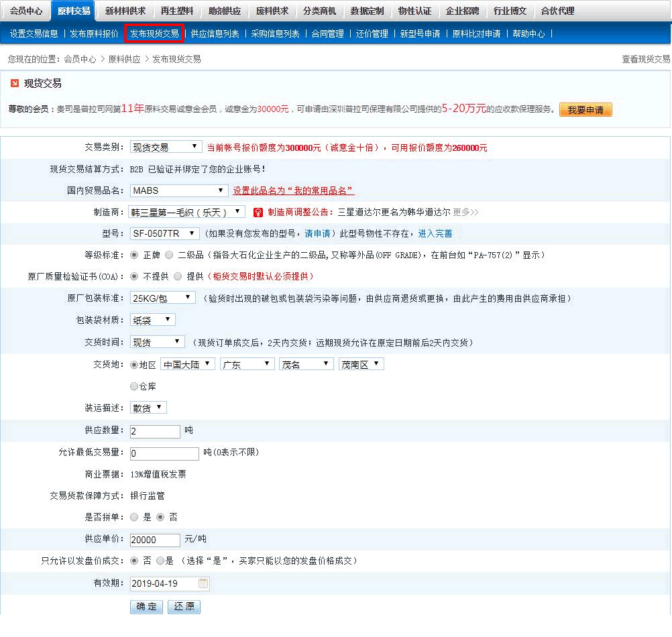Open the 助剂供应 tab
The width and height of the screenshot is (672, 637).
[225, 11]
